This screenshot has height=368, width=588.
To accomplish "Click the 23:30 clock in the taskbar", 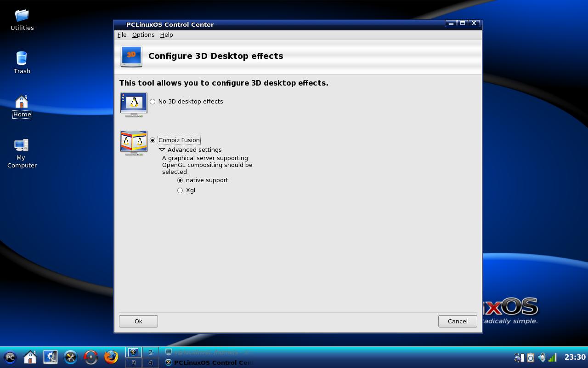I will tap(575, 357).
